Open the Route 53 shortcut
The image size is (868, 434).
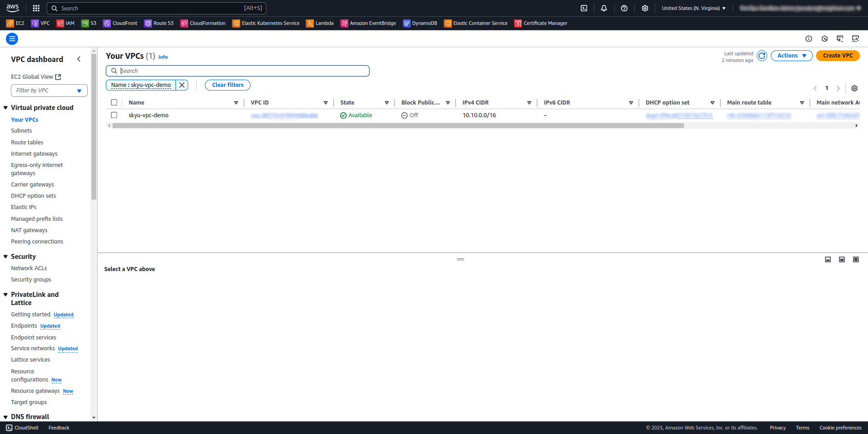pos(159,24)
